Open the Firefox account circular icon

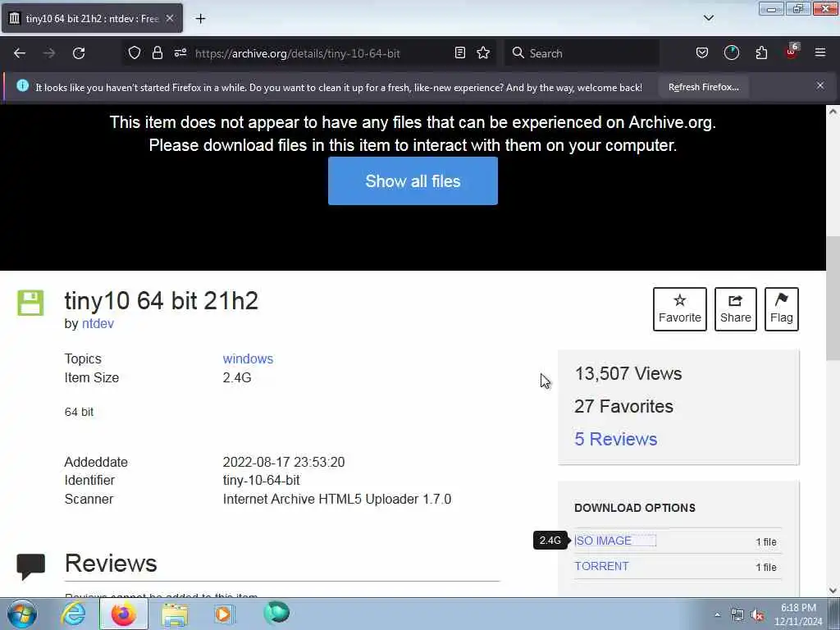pos(731,53)
